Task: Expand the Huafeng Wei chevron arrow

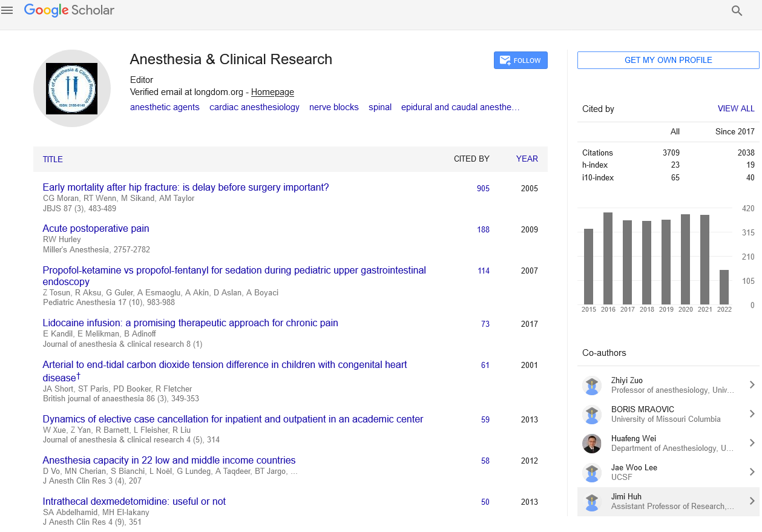Action: (x=752, y=443)
